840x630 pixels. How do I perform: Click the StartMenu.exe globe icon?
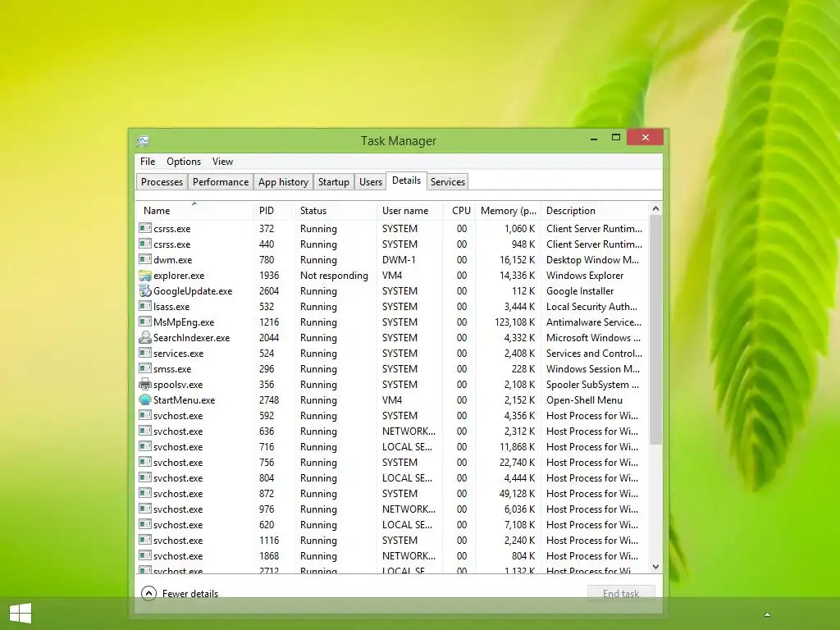[144, 399]
